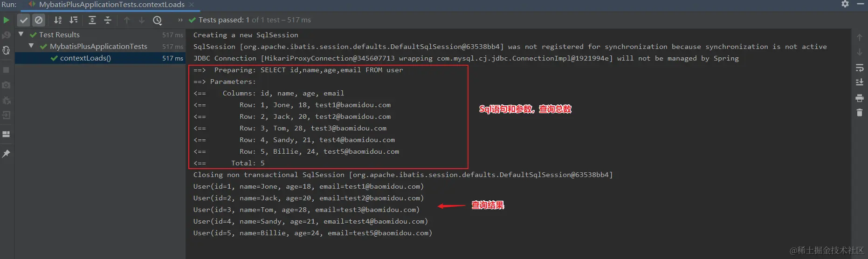
Task: Select the MybatisPlusApplicationTests tree row
Action: [x=100, y=47]
